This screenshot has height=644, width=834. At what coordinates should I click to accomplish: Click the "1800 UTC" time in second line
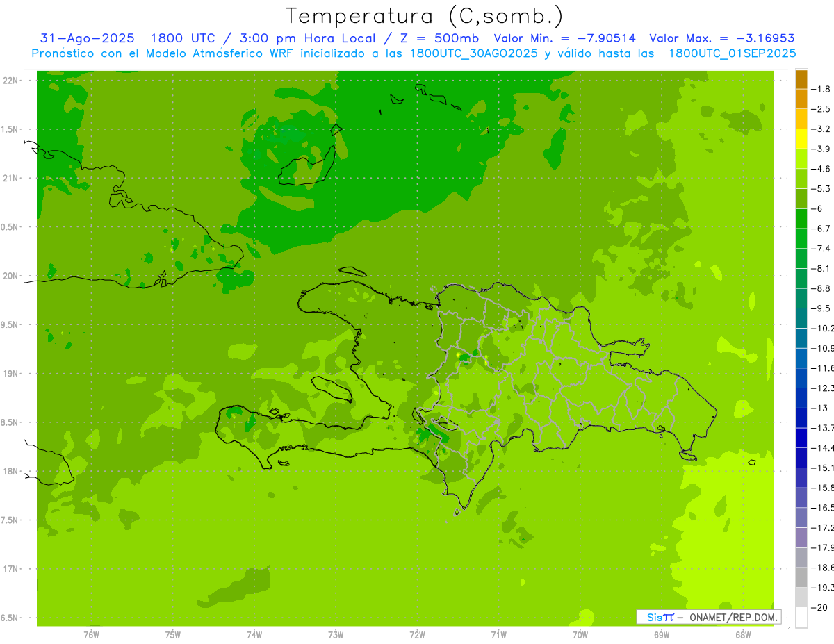point(182,38)
